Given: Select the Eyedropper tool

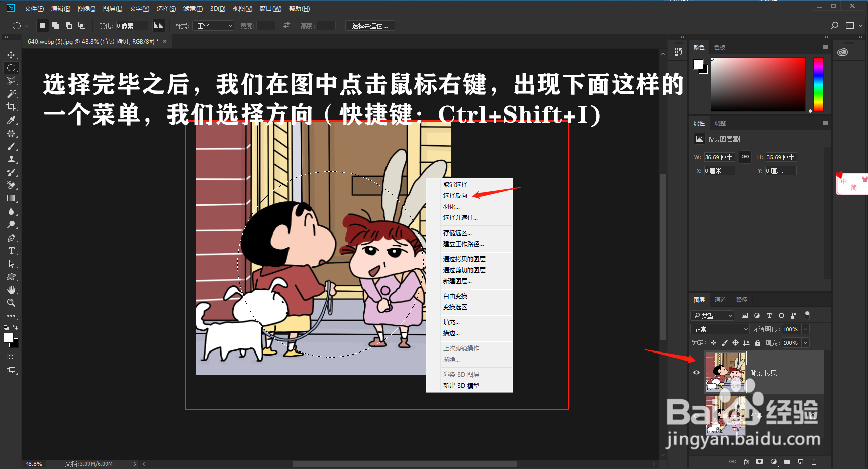Looking at the screenshot, I should (11, 120).
